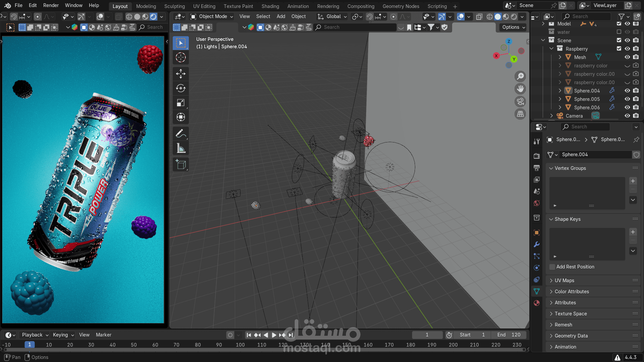
Task: Open the Modifiers wrench properties tab
Action: pos(537,244)
